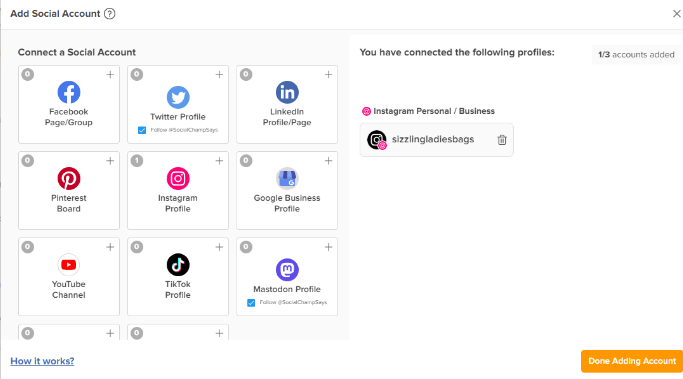Click the sizzlingladiesbags username text
Screen dimensions: 683x379
point(433,139)
